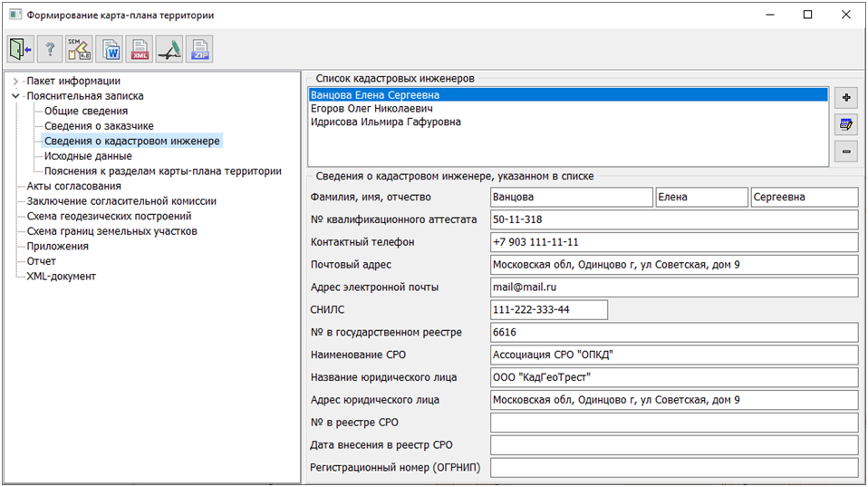Open help with the question mark icon

(50, 49)
